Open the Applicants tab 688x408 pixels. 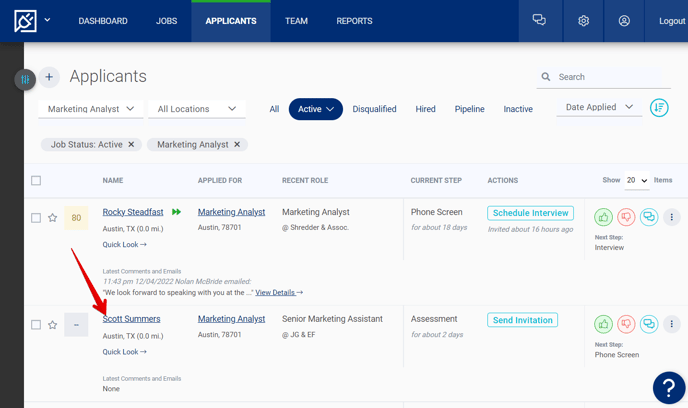pos(231,21)
